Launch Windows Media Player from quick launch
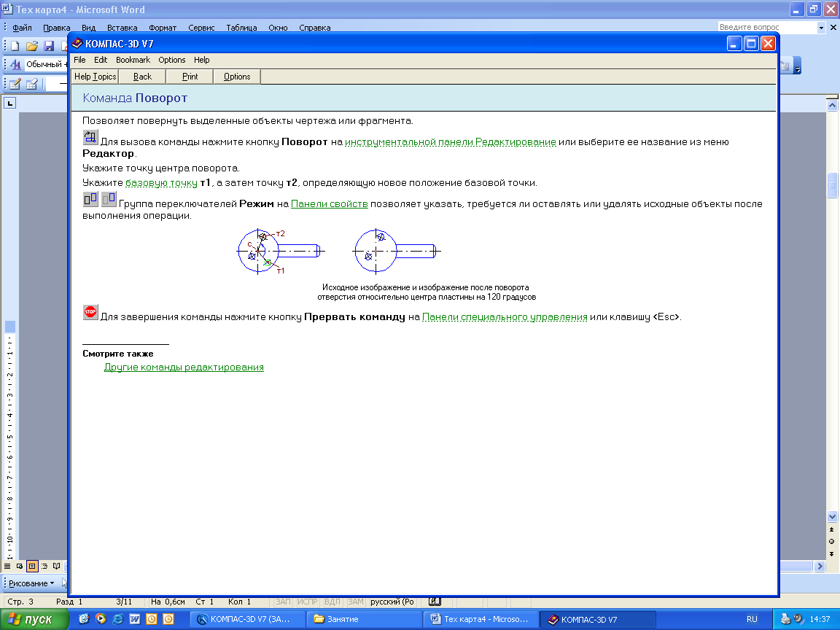840x630 pixels. pos(101,619)
